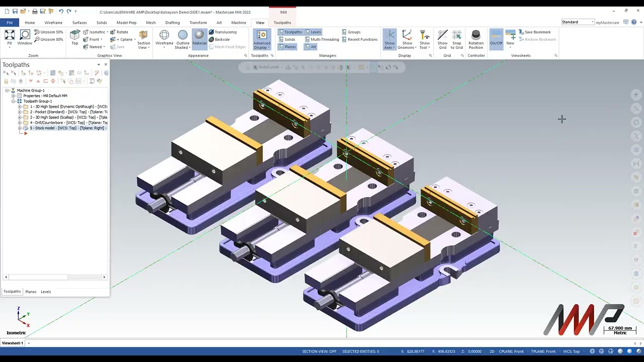Enable Snap to Grid
This screenshot has width=644, height=362.
456,39
